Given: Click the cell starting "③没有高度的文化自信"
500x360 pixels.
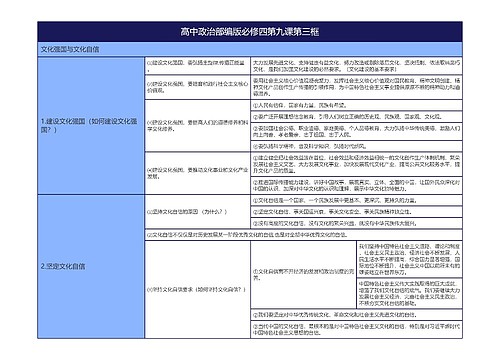Looking at the screenshot, I should pos(356,223).
